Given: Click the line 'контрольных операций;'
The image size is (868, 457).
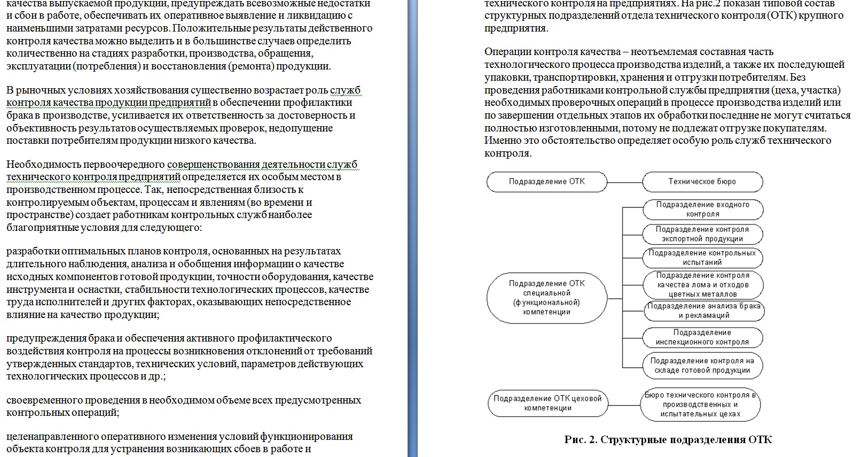Looking at the screenshot, I should [x=62, y=413].
